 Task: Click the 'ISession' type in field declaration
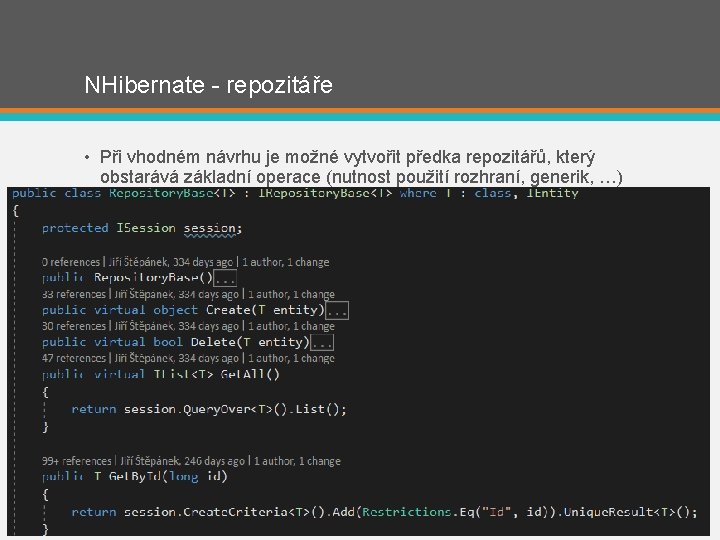click(146, 228)
